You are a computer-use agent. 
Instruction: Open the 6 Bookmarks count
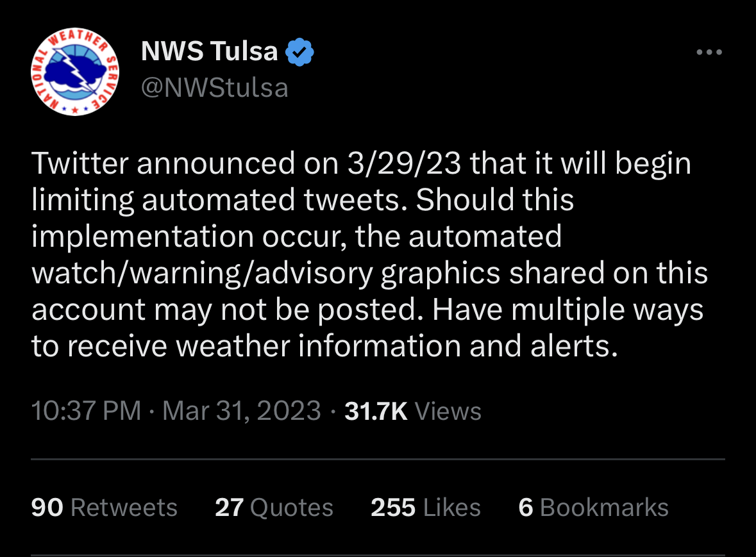tap(594, 508)
